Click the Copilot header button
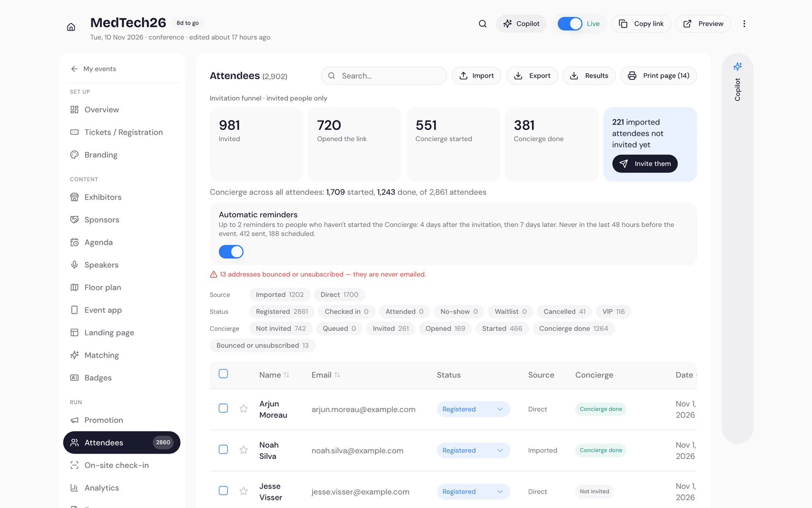The height and width of the screenshot is (508, 812). coord(521,24)
